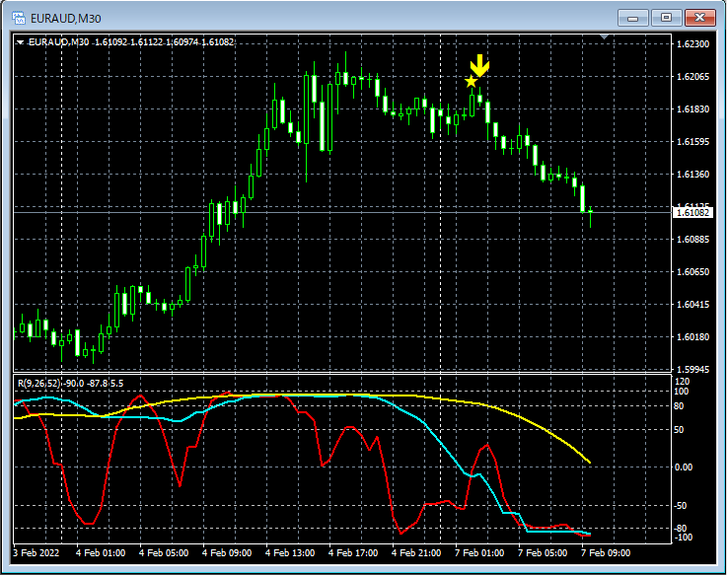Click indicator scale value -50

681,505
